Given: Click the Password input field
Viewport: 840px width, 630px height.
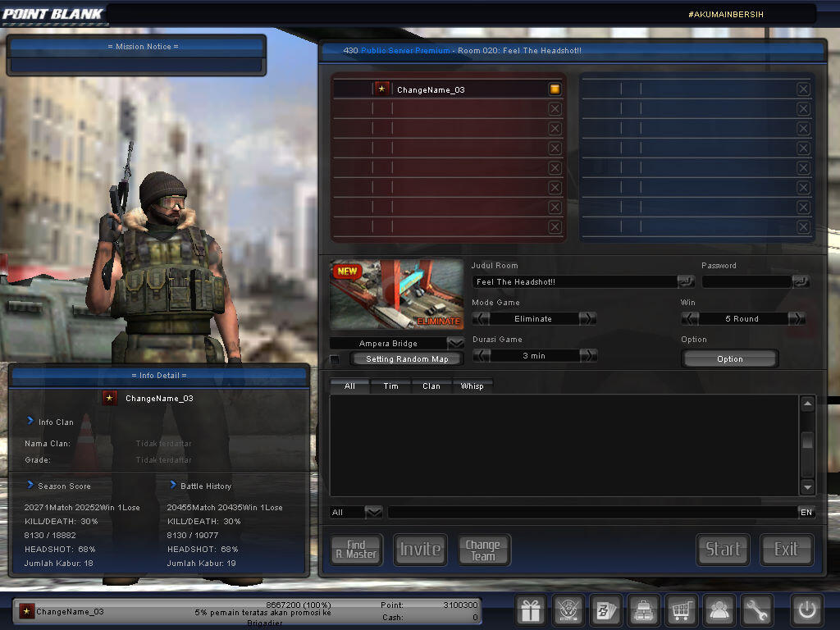Looking at the screenshot, I should 746,282.
